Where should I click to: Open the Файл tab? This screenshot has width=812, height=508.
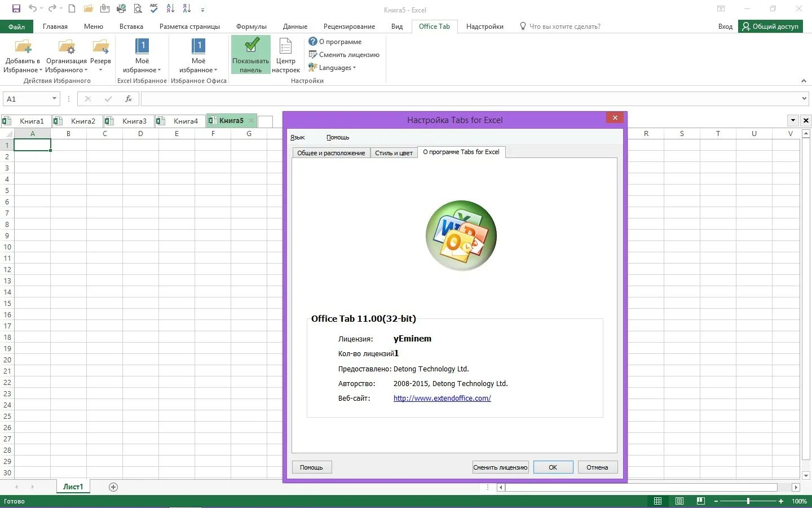pos(16,27)
